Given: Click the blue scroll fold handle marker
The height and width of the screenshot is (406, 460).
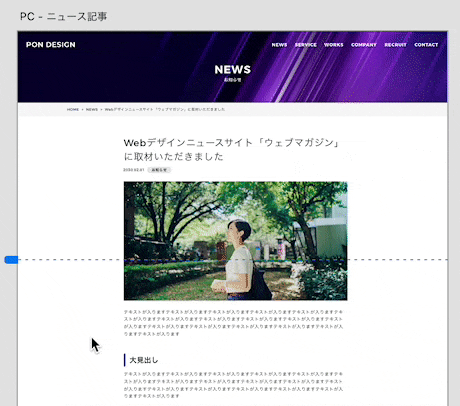Looking at the screenshot, I should (x=11, y=260).
